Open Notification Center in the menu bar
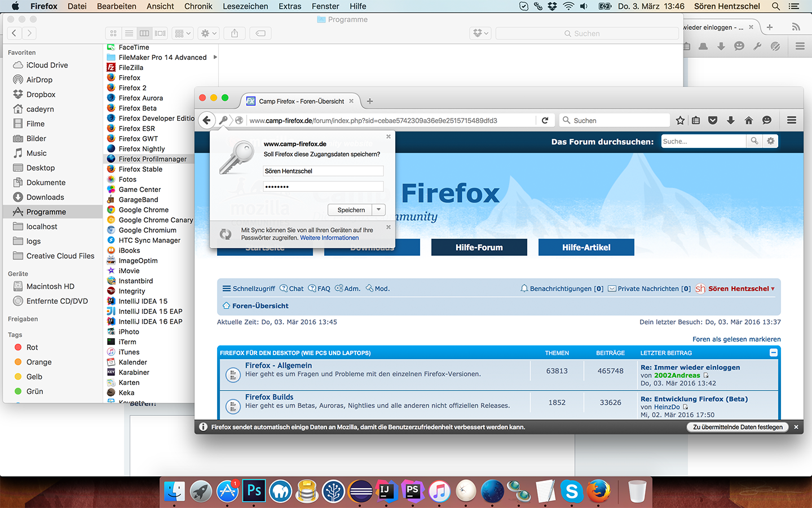 [794, 6]
